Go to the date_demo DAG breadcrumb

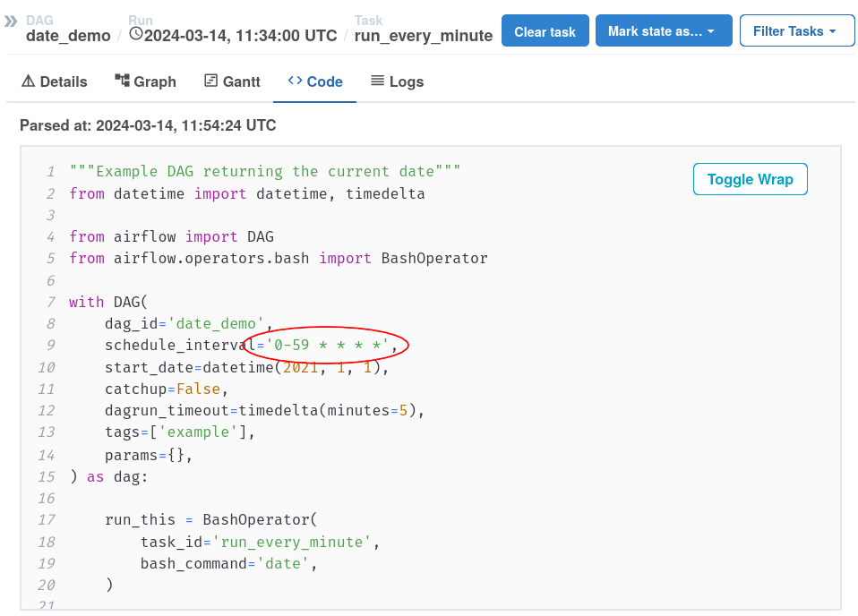tap(68, 36)
